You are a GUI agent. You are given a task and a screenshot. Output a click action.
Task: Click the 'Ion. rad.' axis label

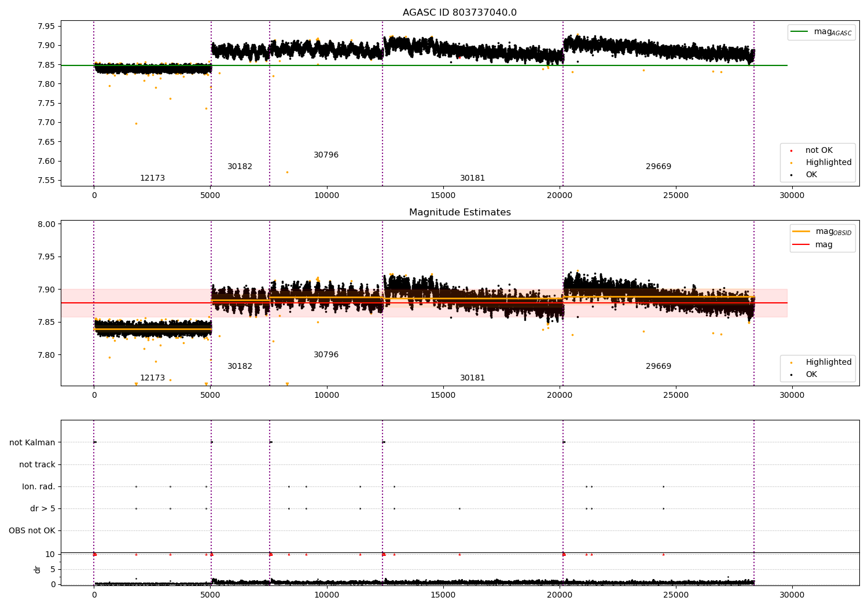[x=39, y=487]
